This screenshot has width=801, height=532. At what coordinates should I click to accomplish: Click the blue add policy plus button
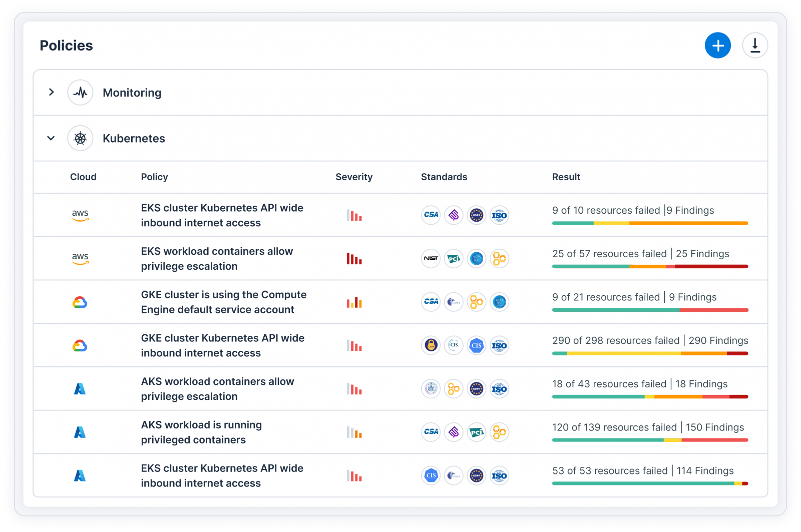717,46
